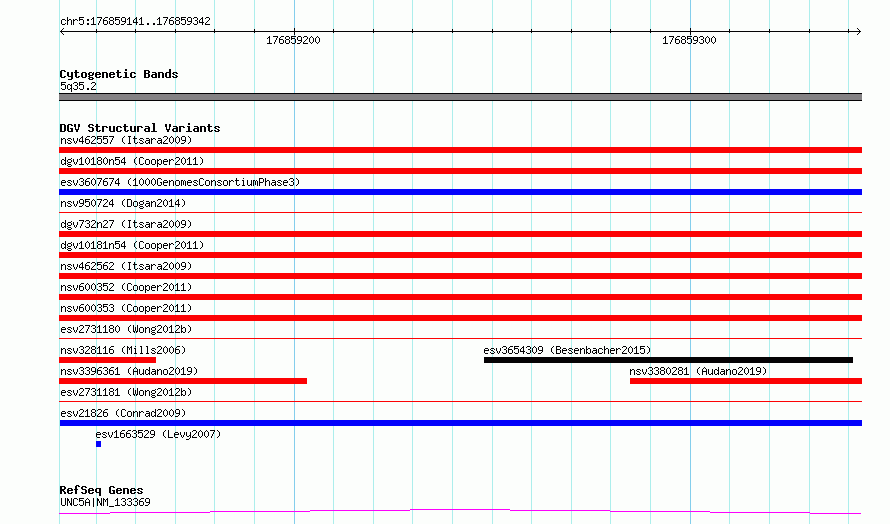Click the UNC5A|NM_133369 gene label
Viewport: 890px width, 524px height.
(x=105, y=502)
